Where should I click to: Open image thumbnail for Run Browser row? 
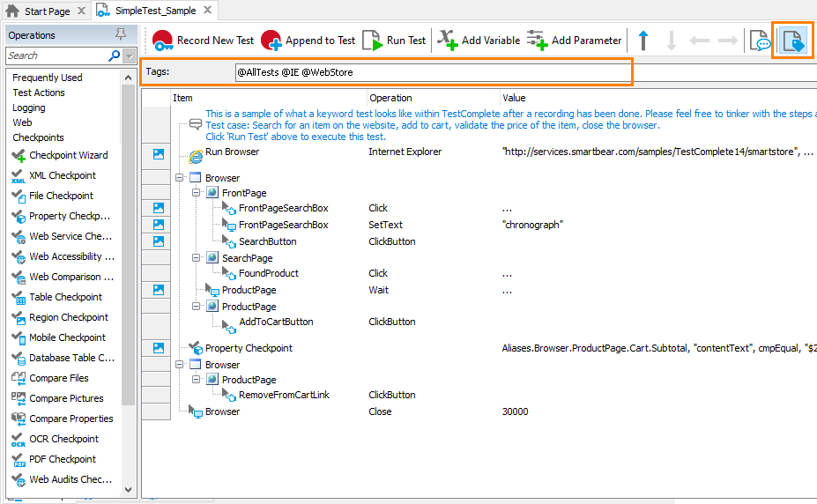coord(159,154)
